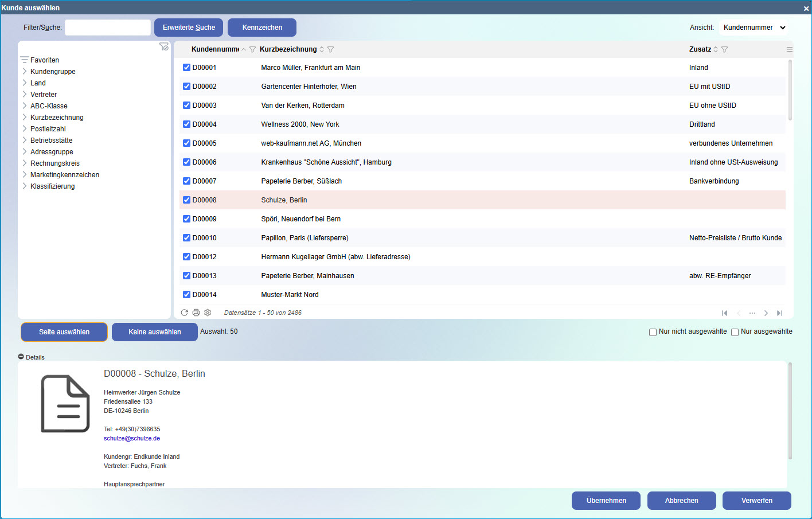Open the column menu at table header right
812x519 pixels.
tap(790, 49)
